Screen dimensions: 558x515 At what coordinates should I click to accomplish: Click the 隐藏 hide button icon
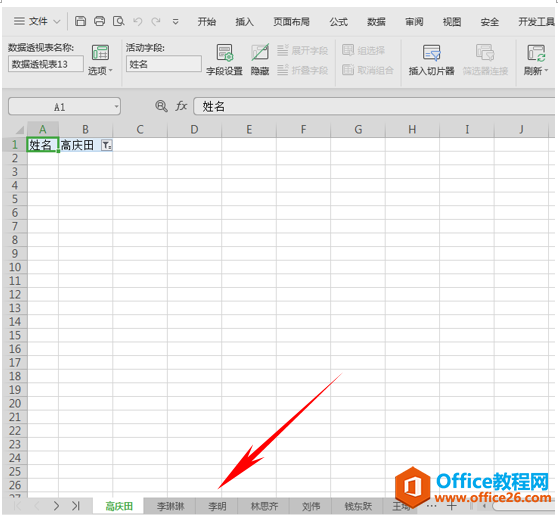[260, 53]
